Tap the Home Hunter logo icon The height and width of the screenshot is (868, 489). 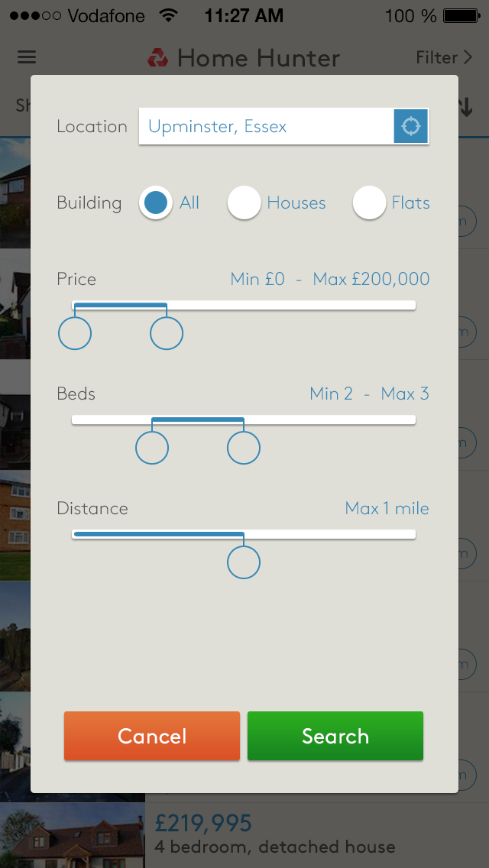(x=158, y=57)
